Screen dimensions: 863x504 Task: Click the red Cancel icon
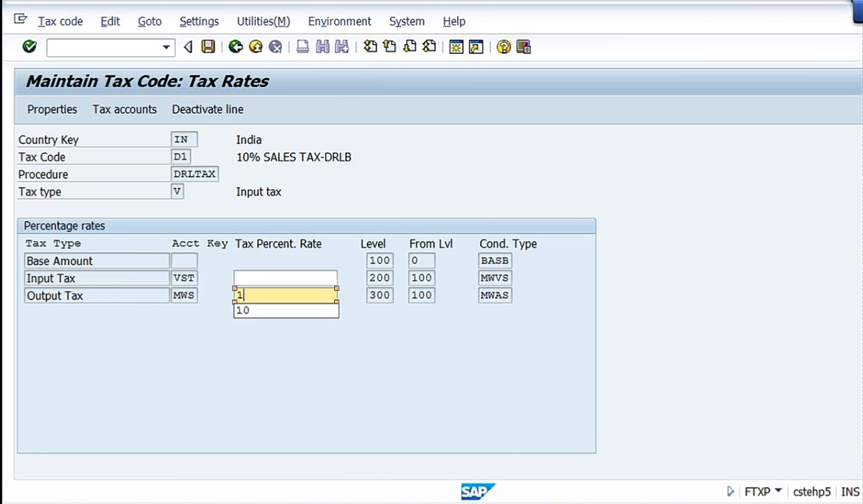tap(275, 47)
